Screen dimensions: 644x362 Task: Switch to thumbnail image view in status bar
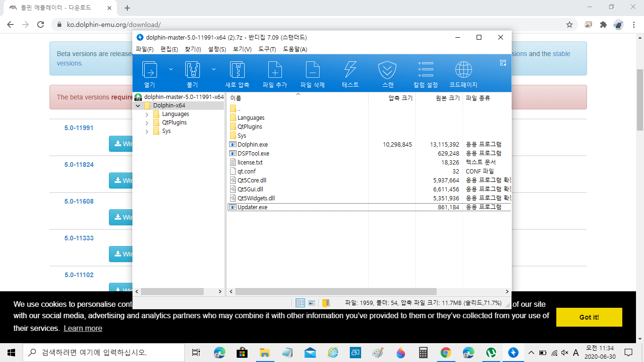pos(312,303)
